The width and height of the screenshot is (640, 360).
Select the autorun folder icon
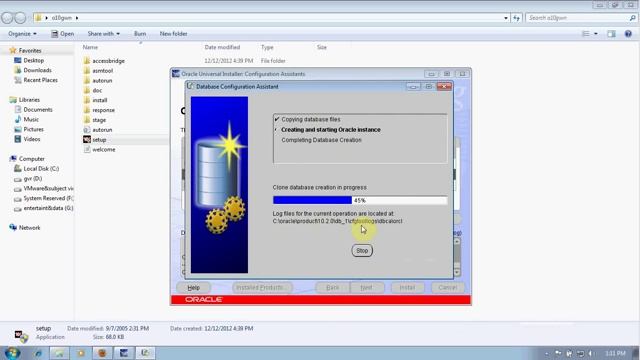click(87, 80)
